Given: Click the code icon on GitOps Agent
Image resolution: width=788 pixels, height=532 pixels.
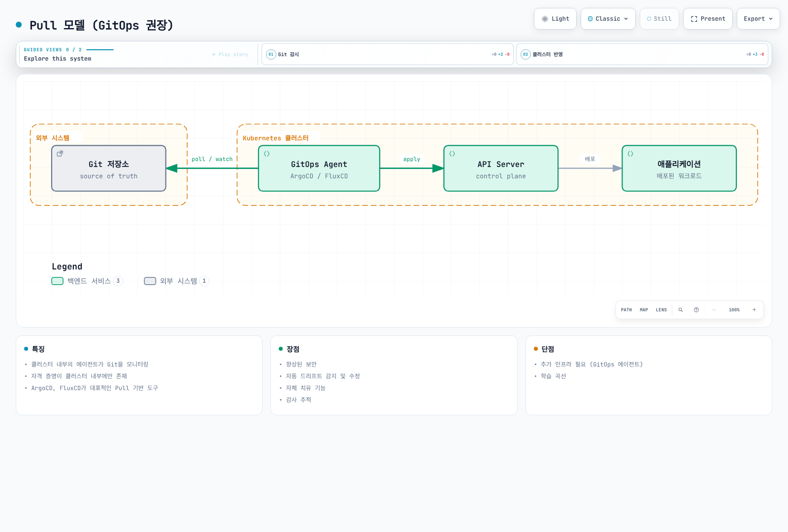Looking at the screenshot, I should point(267,154).
